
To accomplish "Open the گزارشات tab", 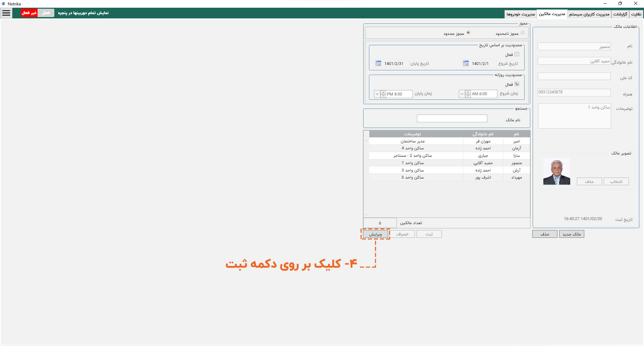I will pyautogui.click(x=620, y=14).
